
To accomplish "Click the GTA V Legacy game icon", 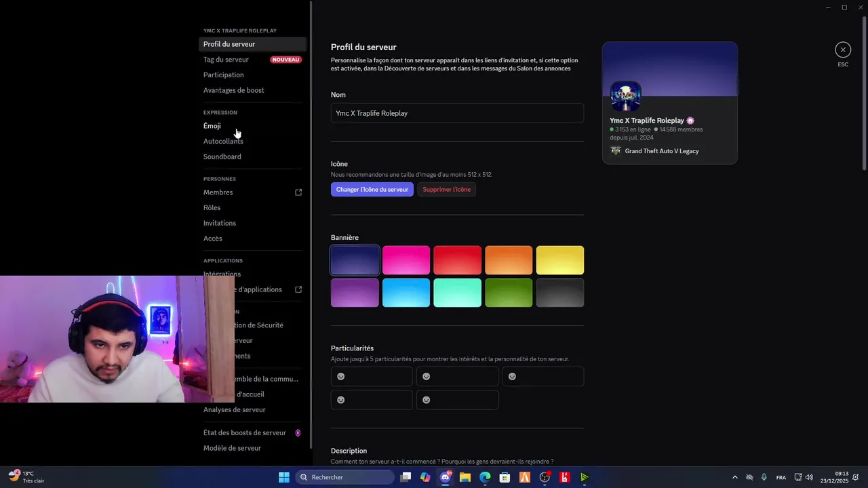I will (x=616, y=151).
